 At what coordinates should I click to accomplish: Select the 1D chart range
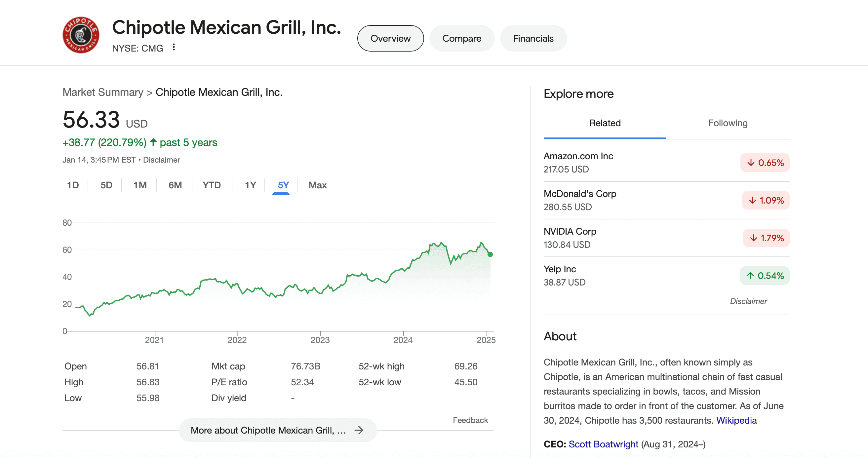72,185
